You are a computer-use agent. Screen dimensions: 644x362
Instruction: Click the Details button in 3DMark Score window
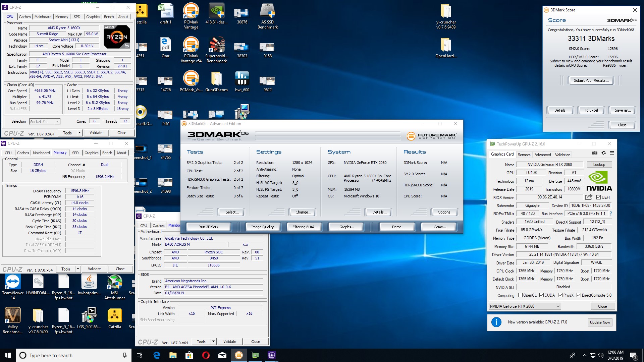(x=561, y=110)
